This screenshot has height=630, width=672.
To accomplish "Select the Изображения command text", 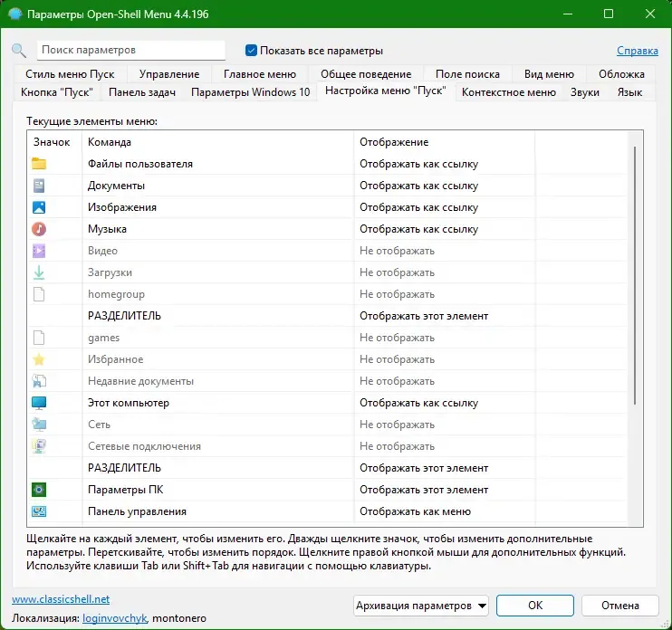I will pos(122,207).
